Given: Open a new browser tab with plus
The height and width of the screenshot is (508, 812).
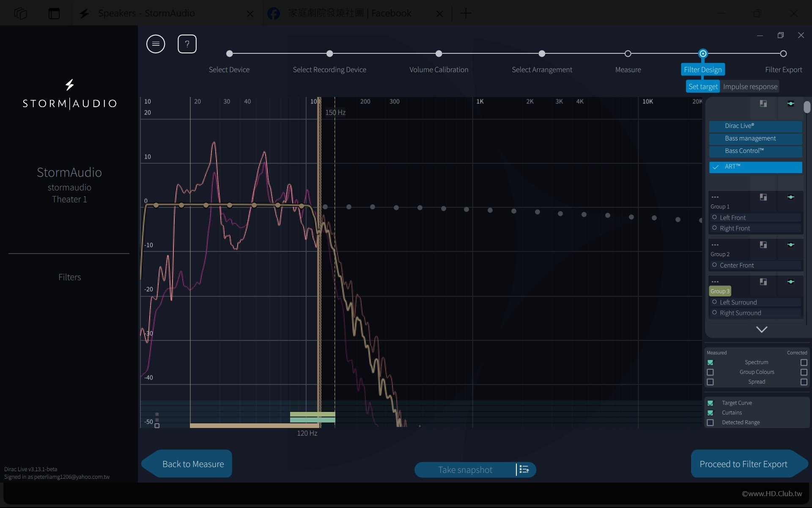Looking at the screenshot, I should point(466,13).
